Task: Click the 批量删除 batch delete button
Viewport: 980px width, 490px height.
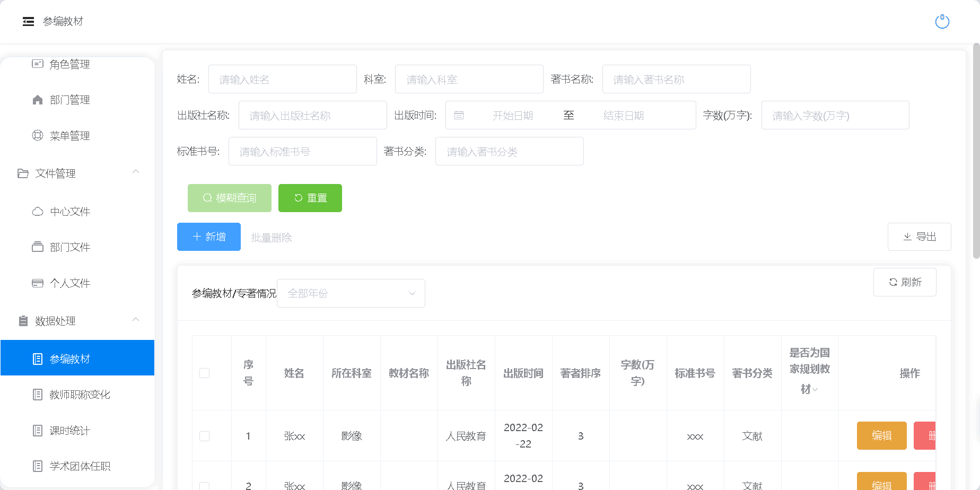Action: pyautogui.click(x=272, y=238)
